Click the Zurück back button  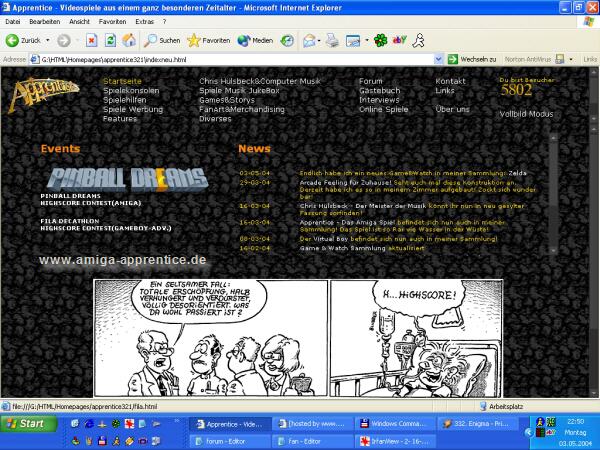[x=23, y=40]
